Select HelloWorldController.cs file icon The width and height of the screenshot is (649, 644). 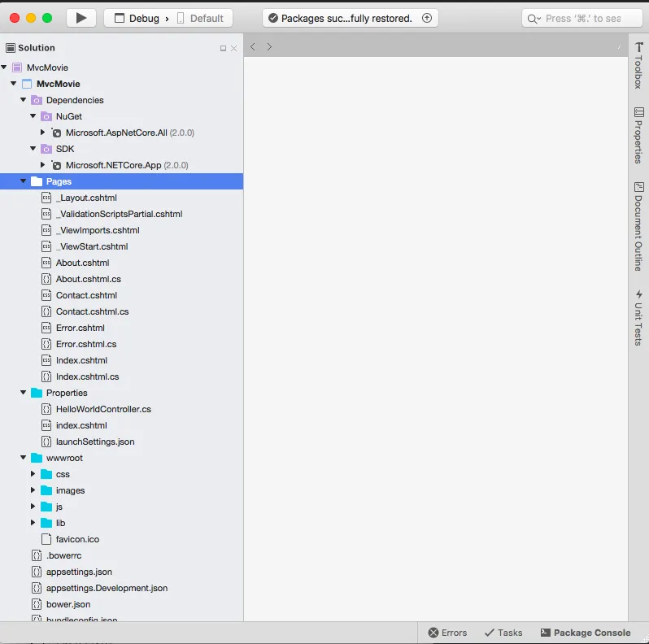[x=47, y=409]
